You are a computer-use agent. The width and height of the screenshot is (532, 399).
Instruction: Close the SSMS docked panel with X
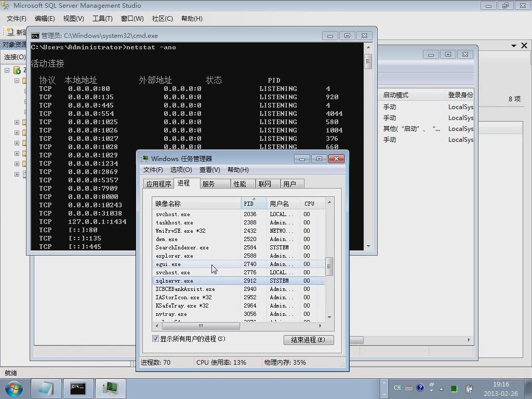point(524,46)
